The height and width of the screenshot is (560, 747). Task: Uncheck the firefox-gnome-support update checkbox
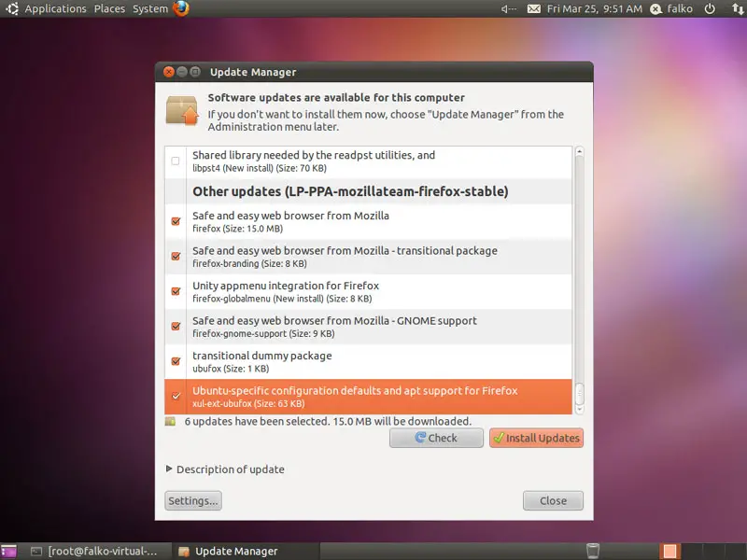coord(176,326)
